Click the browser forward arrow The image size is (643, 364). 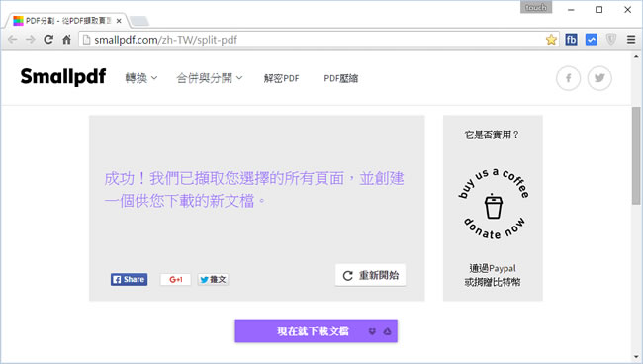tap(31, 40)
